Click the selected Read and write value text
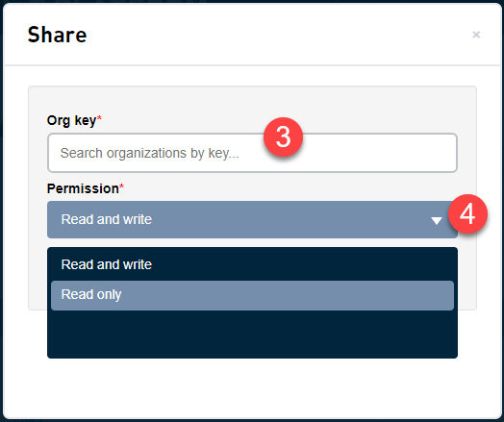 tap(107, 219)
